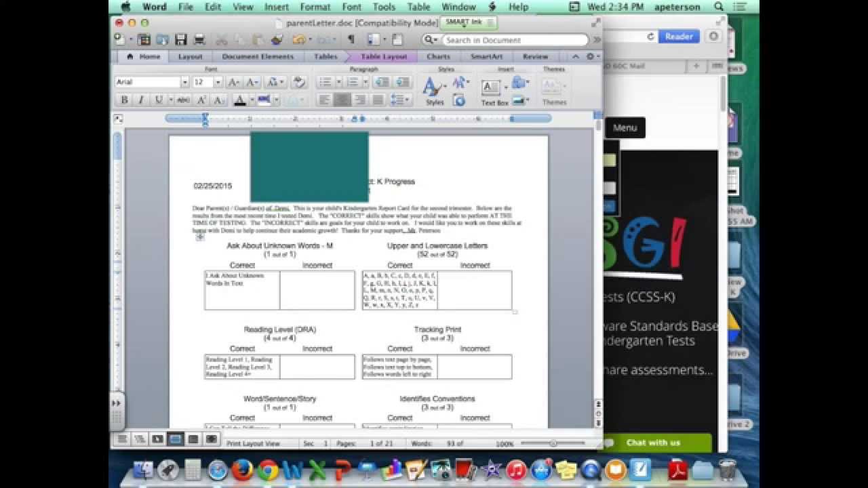Toggle underline formatting
The width and height of the screenshot is (868, 488).
click(159, 100)
